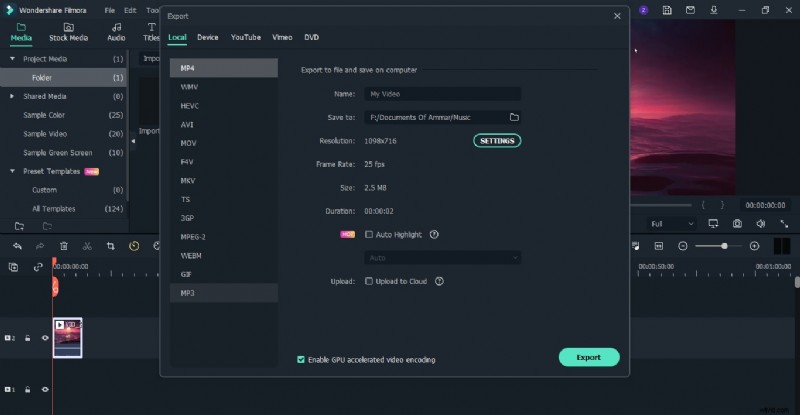This screenshot has height=415, width=800.
Task: Expand the Preset Templates section
Action: coord(12,171)
